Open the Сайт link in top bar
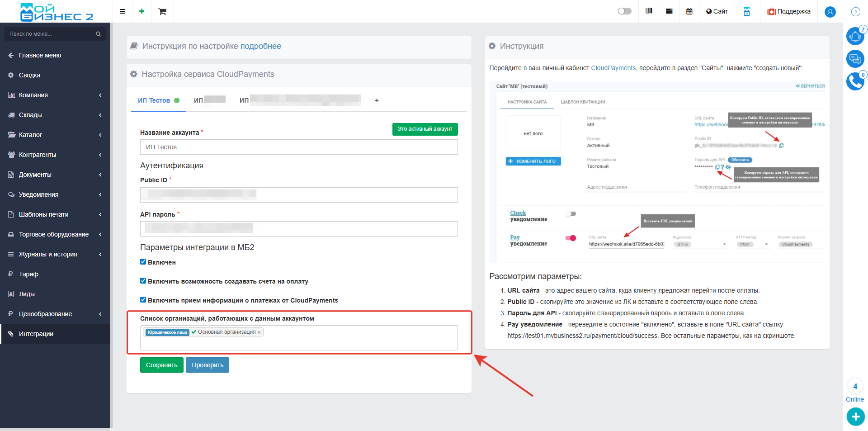Screen dimensions: 868x431 [x=717, y=11]
